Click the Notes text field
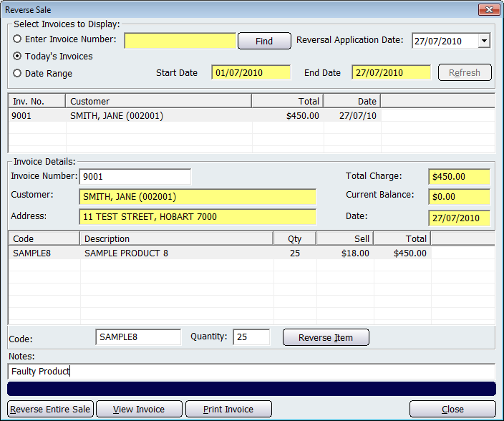This screenshot has width=504, height=421. click(x=251, y=372)
